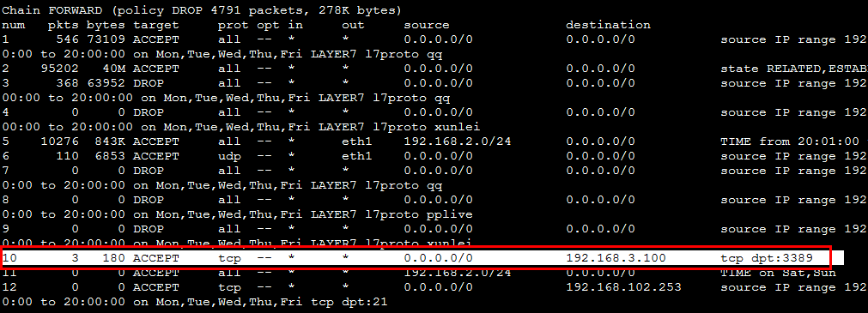The image size is (868, 313).
Task: Click byte count 6853 in rule 6
Action: tap(110, 156)
